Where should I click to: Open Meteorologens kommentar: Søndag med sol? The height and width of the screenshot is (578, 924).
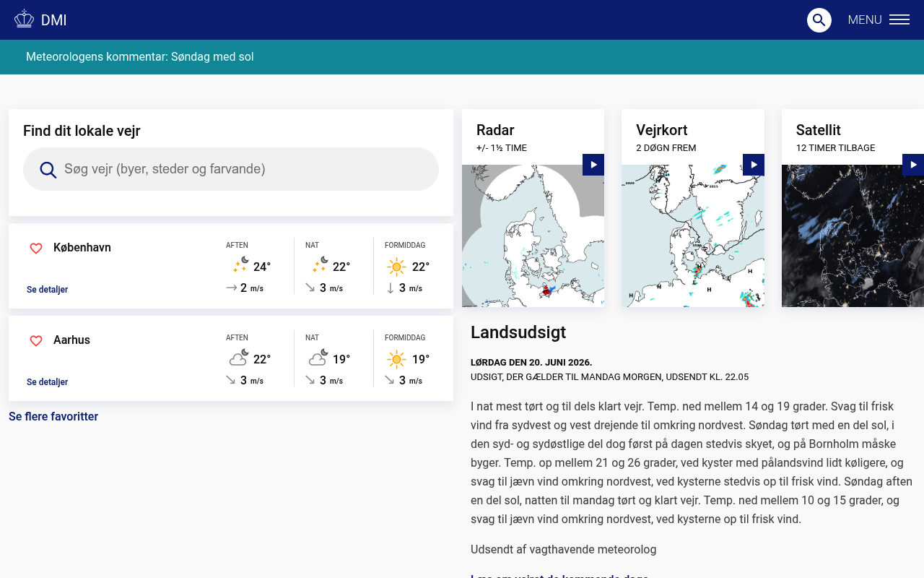pyautogui.click(x=140, y=57)
